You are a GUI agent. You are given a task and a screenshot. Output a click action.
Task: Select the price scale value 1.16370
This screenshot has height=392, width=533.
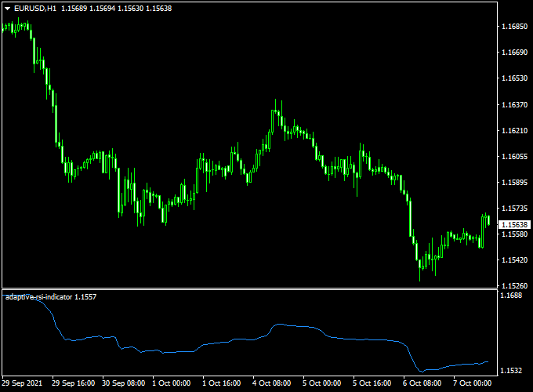(x=515, y=105)
